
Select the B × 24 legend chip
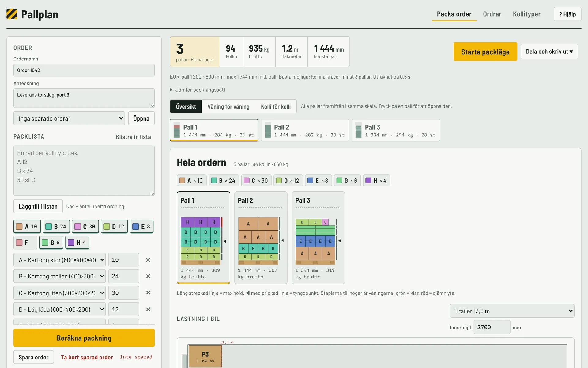(224, 181)
